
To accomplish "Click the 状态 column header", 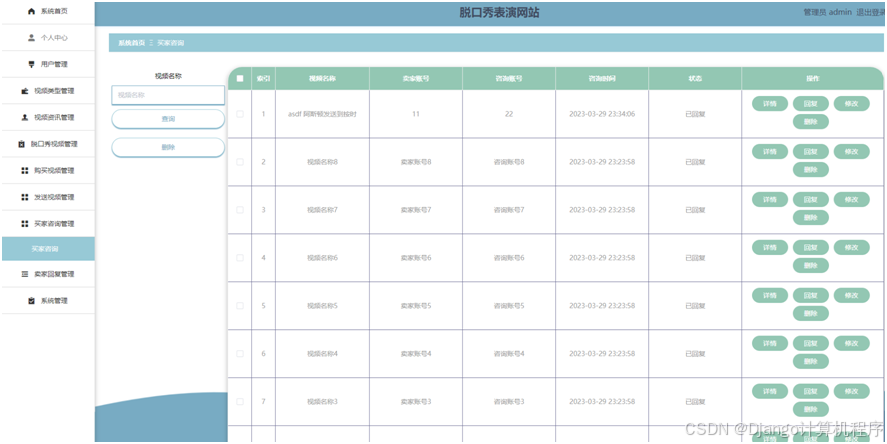I will [x=695, y=79].
